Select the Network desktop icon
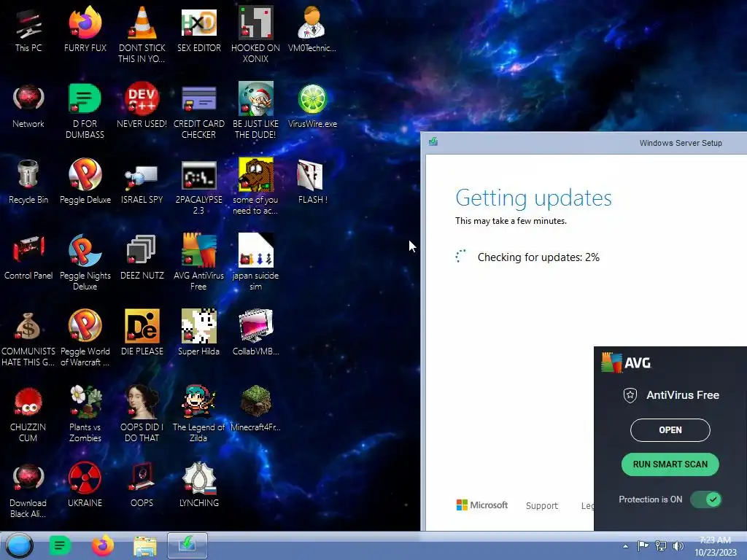The height and width of the screenshot is (560, 747). [x=28, y=106]
